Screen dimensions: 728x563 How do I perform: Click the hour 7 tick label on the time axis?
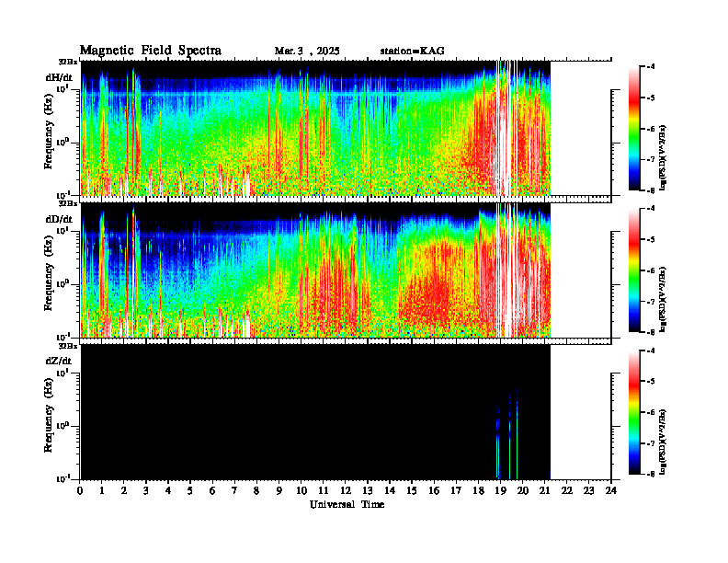click(234, 490)
